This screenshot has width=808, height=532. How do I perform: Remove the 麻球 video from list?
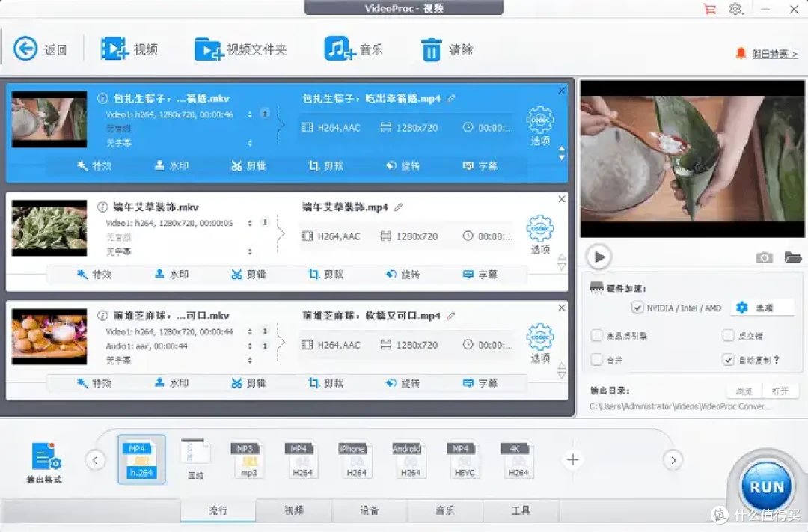tap(562, 308)
